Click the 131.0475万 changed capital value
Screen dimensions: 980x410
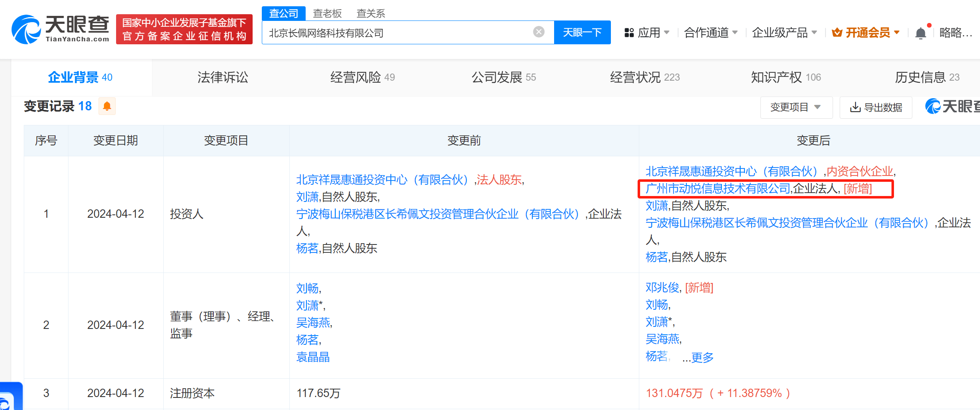(674, 393)
